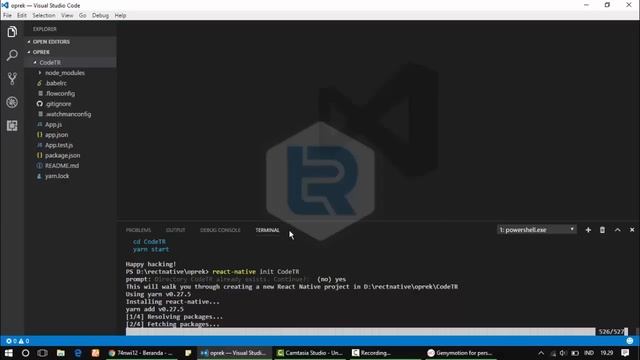Image resolution: width=640 pixels, height=360 pixels.
Task: Close the terminal panel
Action: pyautogui.click(x=632, y=230)
